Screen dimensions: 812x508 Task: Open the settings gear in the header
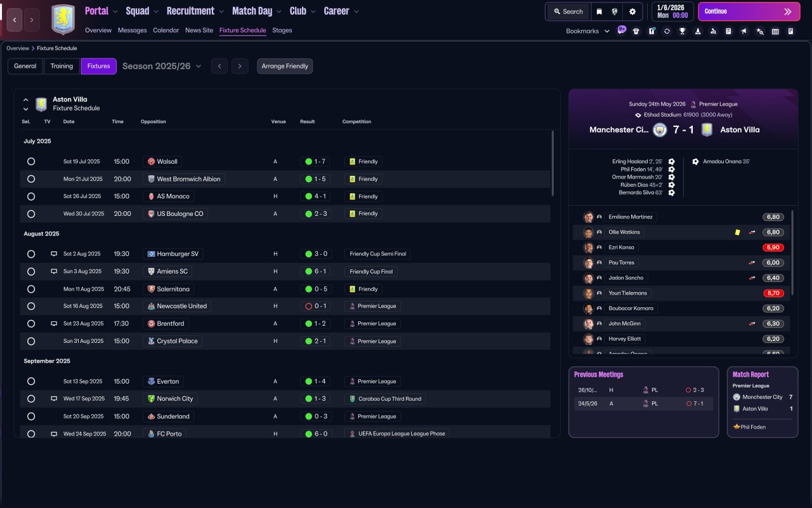632,11
